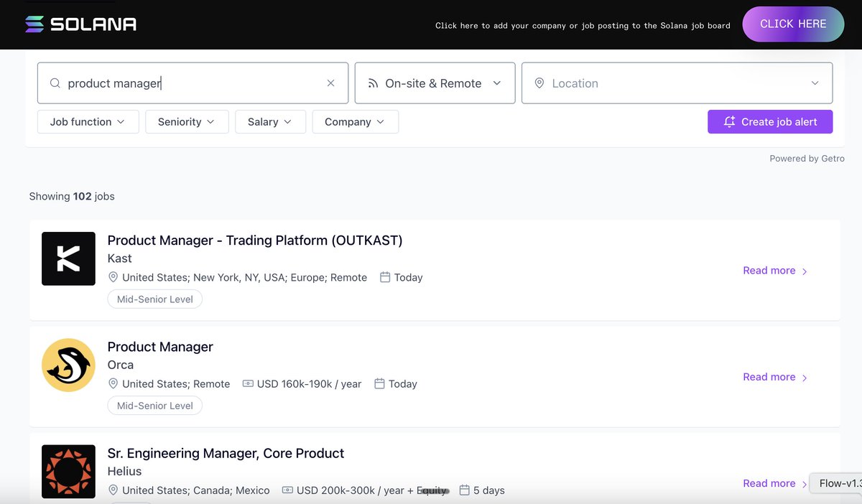Click the USD 160k-190k / year salary text
862x504 pixels.
coord(309,384)
